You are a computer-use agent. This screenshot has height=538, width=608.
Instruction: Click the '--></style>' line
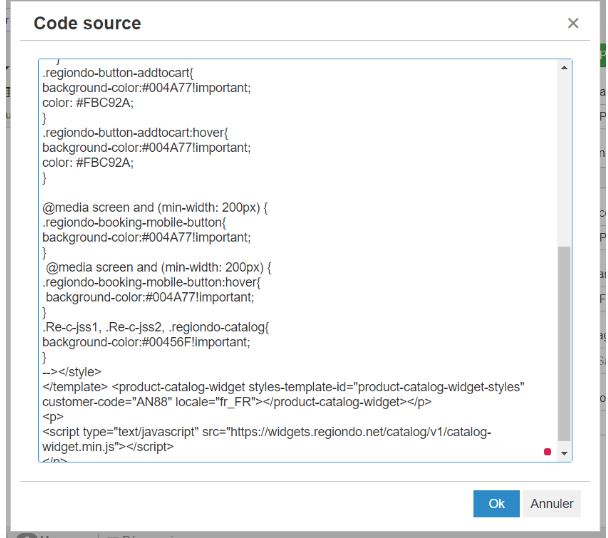point(72,372)
